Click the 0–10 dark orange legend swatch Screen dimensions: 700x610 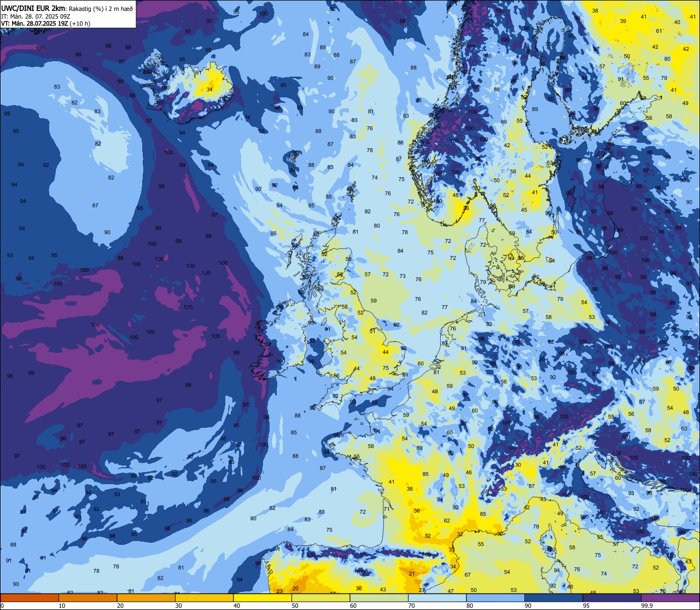[x=30, y=597]
